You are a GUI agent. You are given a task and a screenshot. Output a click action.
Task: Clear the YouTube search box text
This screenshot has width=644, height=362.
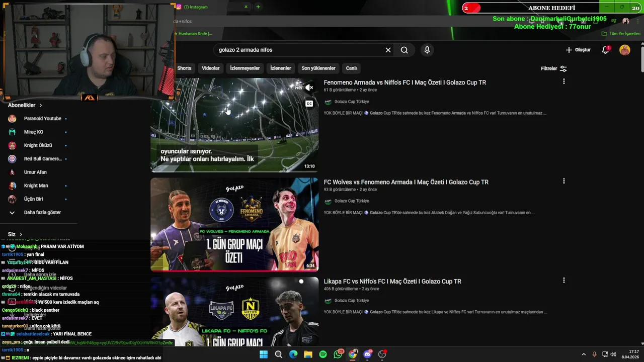(388, 50)
